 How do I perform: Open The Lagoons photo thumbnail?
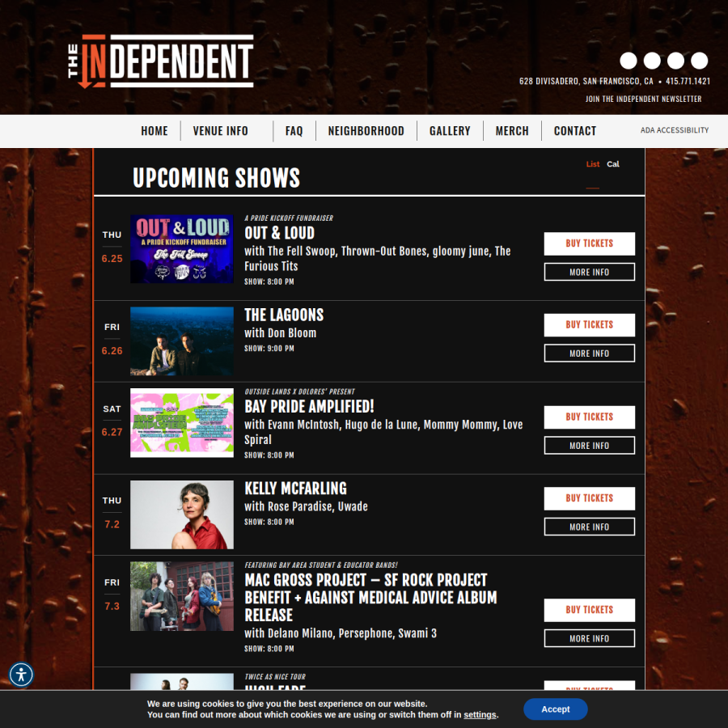pyautogui.click(x=182, y=341)
